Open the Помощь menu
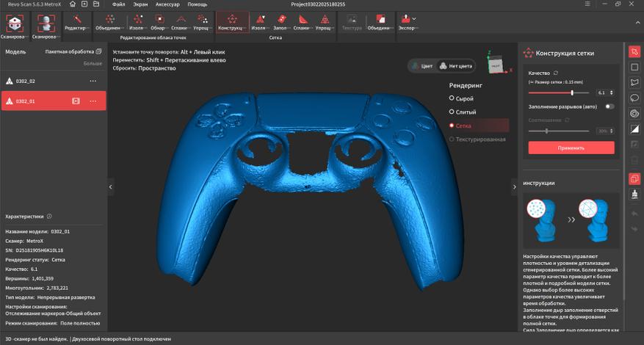Screen dimensions: 644x345 click(x=197, y=4)
